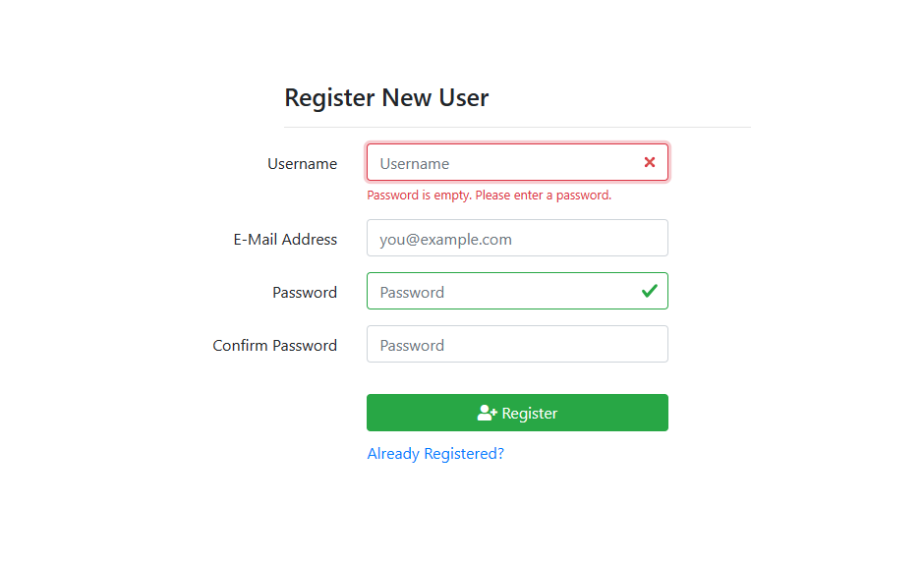Focus the Confirm Password input box
Screen dimensions: 924x561
pyautogui.click(x=517, y=344)
